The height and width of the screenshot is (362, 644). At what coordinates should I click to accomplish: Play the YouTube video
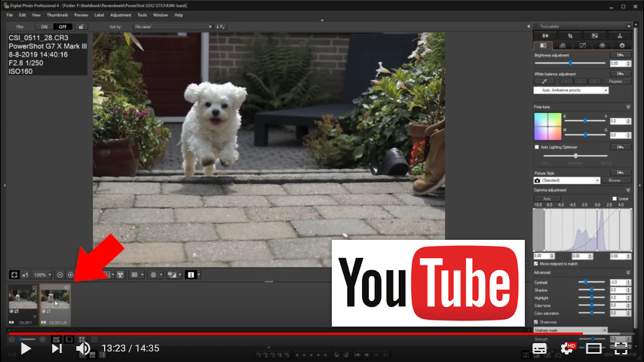[26, 348]
